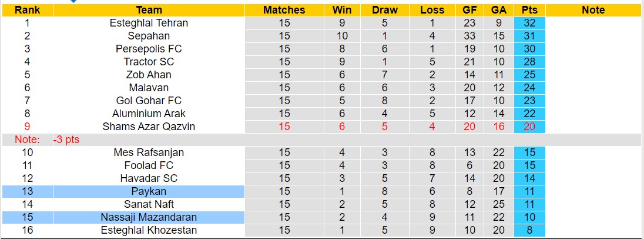Click the highlighted Paykan team cell
This screenshot has width=644, height=239.
149,191
